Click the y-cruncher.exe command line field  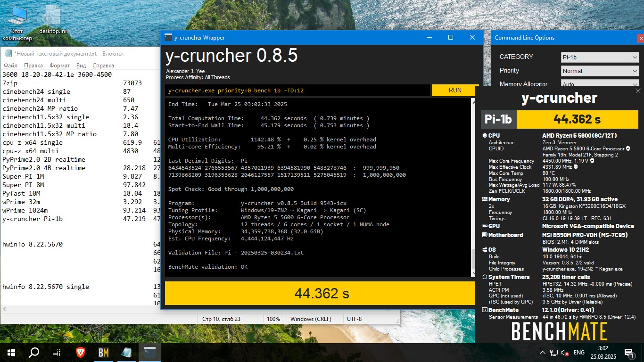[x=297, y=90]
